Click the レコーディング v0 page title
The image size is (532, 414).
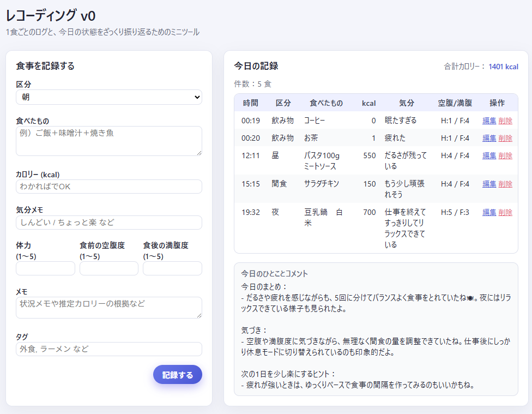tap(51, 16)
